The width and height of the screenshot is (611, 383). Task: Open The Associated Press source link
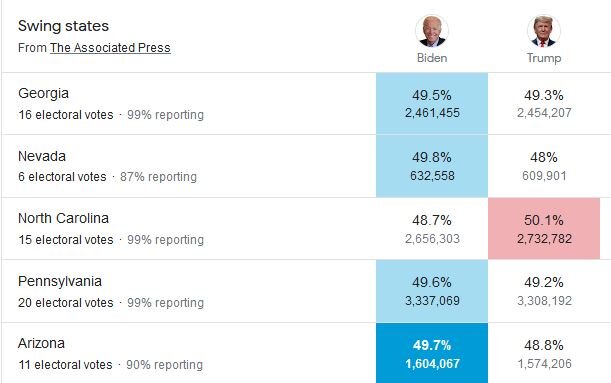(x=110, y=48)
